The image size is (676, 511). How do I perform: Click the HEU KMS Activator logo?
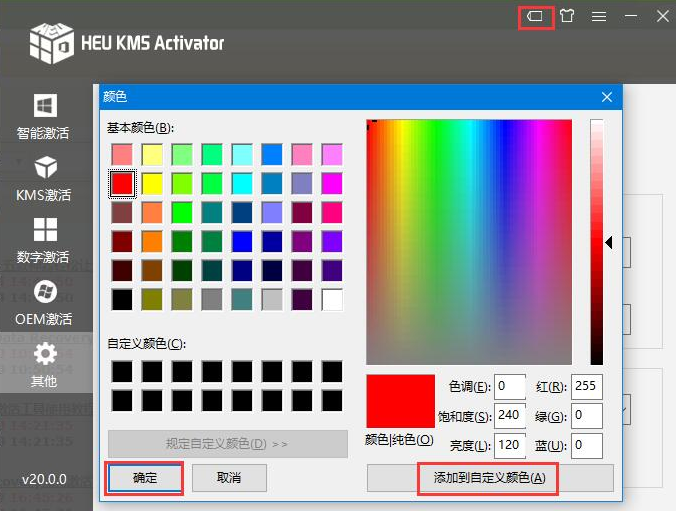coord(53,44)
